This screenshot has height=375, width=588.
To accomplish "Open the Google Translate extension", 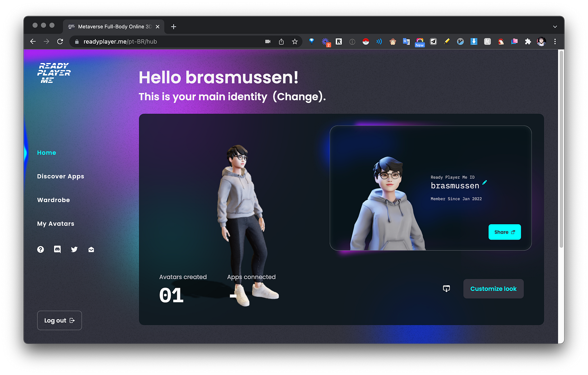I will [406, 42].
